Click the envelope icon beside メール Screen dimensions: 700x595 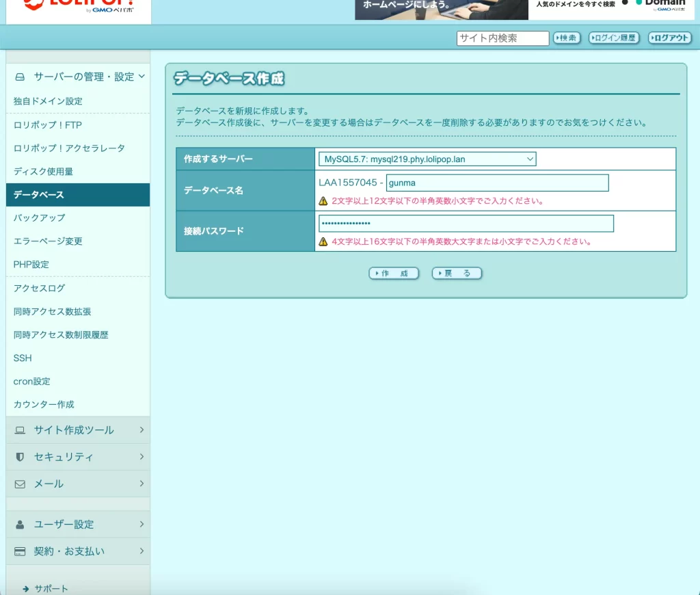[20, 484]
